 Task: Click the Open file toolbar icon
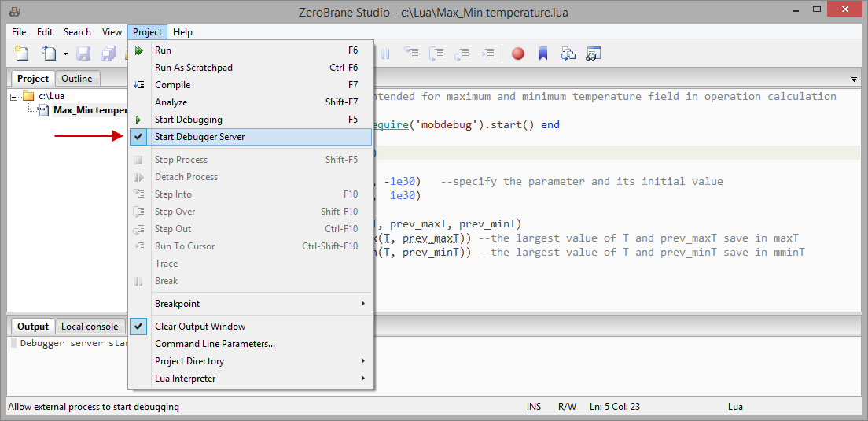tap(49, 54)
